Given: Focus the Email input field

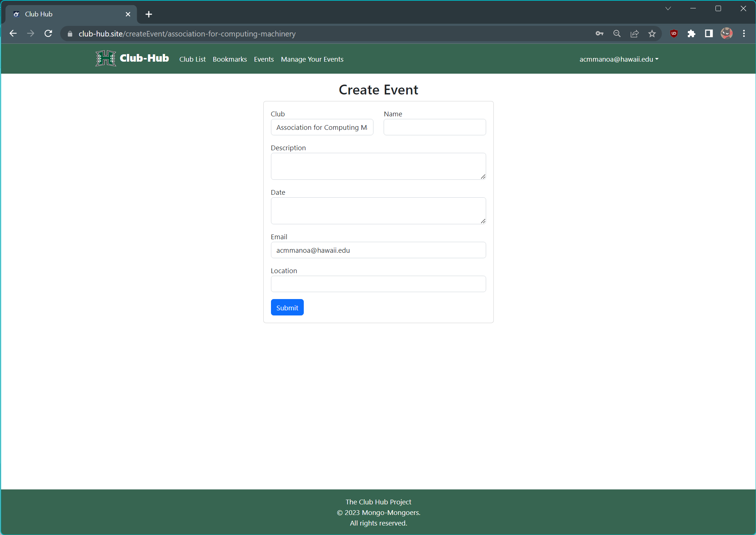Looking at the screenshot, I should 378,250.
